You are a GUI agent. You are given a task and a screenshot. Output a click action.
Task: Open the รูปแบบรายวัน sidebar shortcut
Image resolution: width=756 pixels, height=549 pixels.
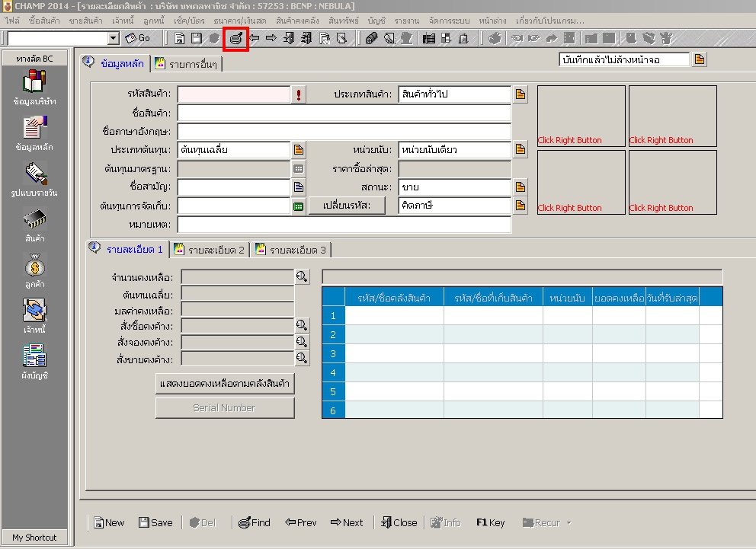(x=35, y=179)
